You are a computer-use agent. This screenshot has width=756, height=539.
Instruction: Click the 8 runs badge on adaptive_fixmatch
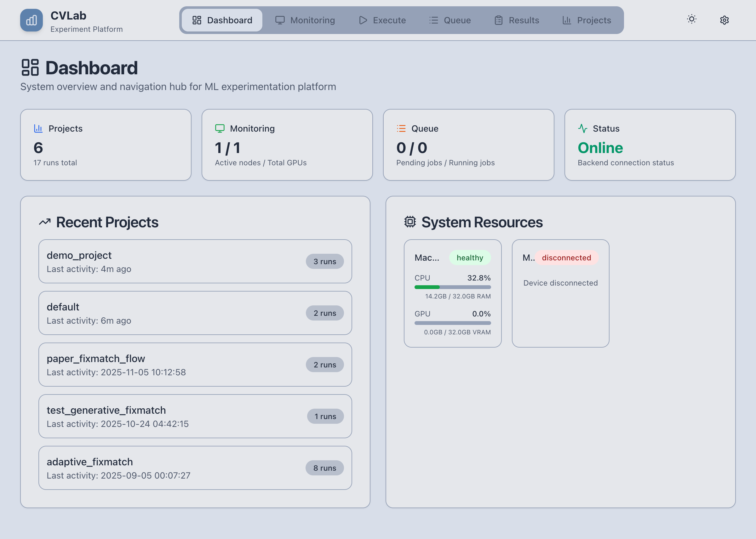coord(325,468)
